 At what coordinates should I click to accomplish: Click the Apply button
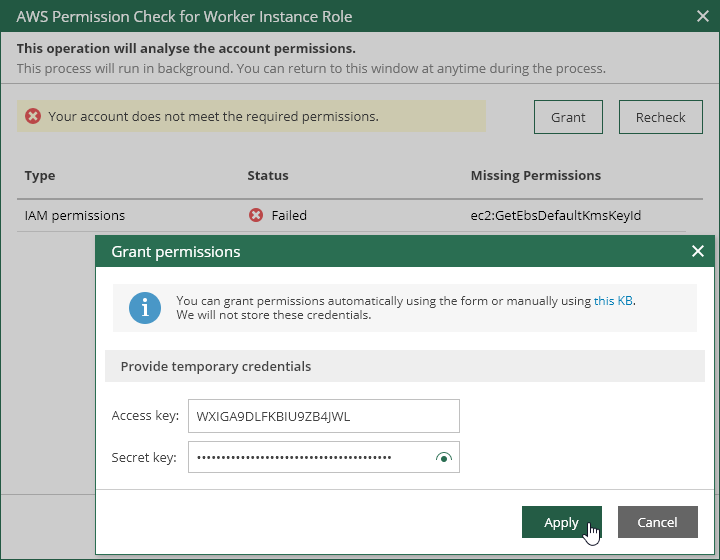tap(562, 522)
